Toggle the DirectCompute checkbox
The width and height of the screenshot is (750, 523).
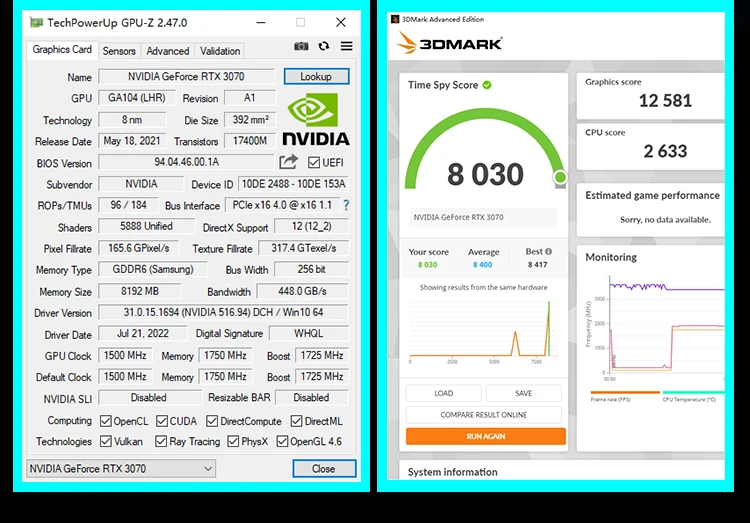click(212, 421)
